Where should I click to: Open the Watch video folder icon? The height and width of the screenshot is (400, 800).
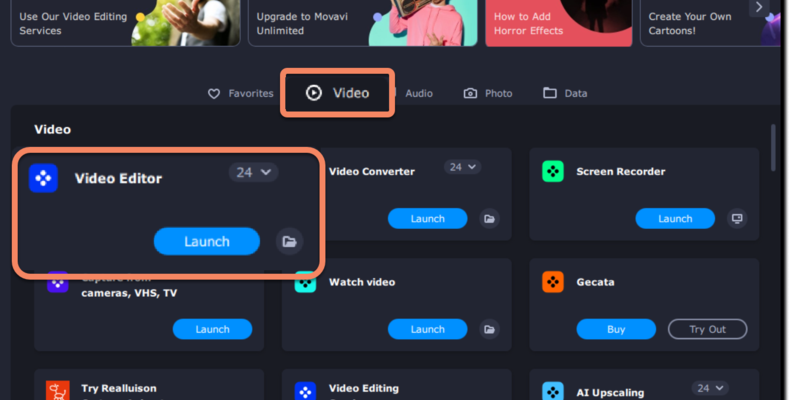coord(489,329)
